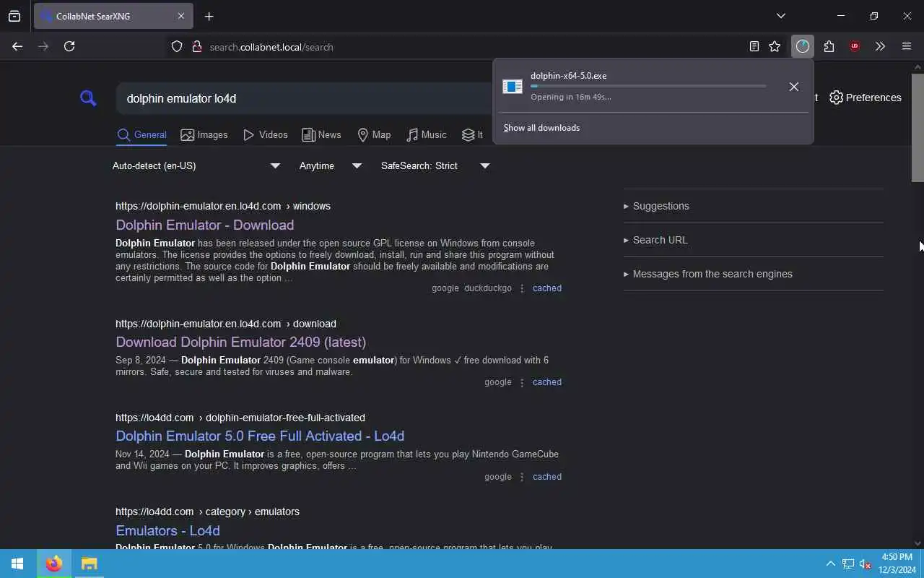Open more options dots for Dolphin Emulator 2409
The image size is (924, 578).
tap(522, 382)
